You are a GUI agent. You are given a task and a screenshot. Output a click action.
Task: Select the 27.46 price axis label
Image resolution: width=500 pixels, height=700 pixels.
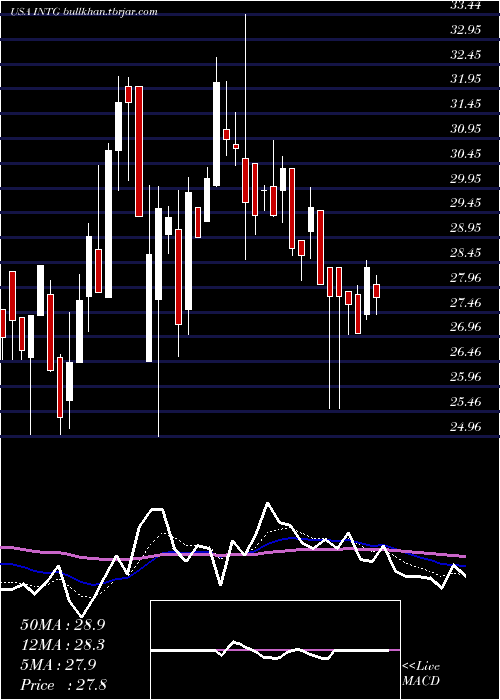[466, 303]
